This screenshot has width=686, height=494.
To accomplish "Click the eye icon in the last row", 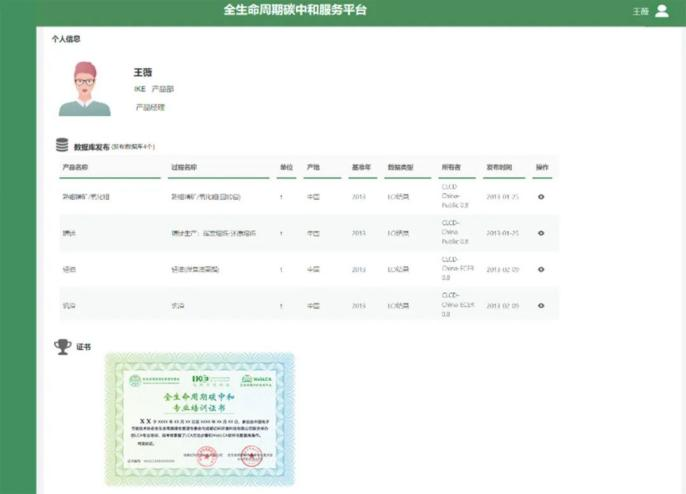I will [541, 306].
